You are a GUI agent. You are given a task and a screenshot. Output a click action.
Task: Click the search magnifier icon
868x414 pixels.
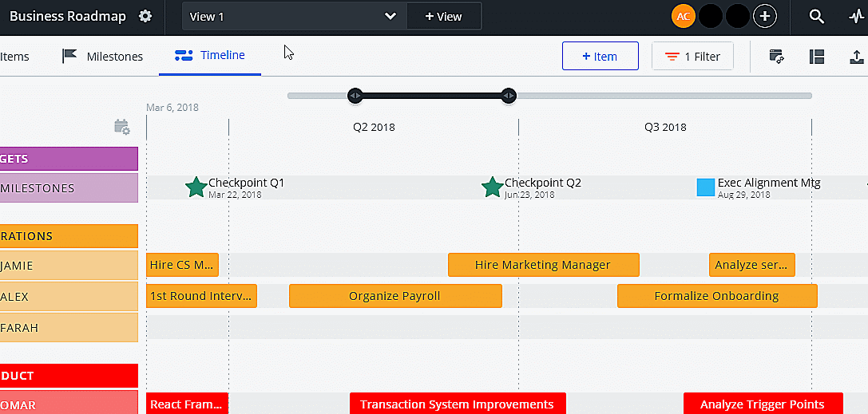coord(816,17)
